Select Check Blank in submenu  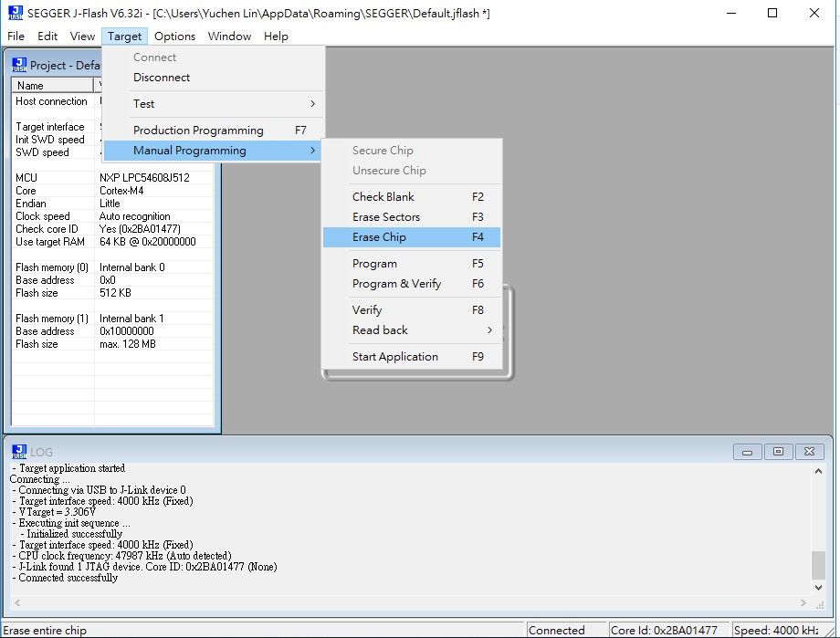point(412,196)
